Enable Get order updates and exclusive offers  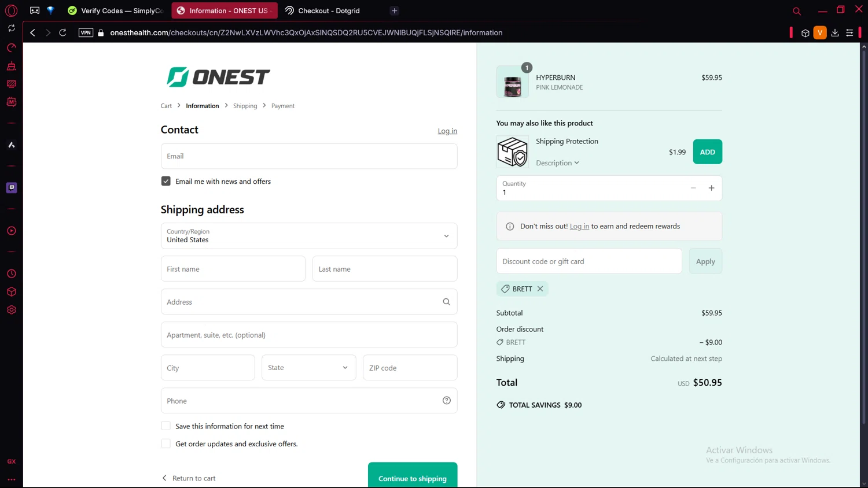click(166, 443)
